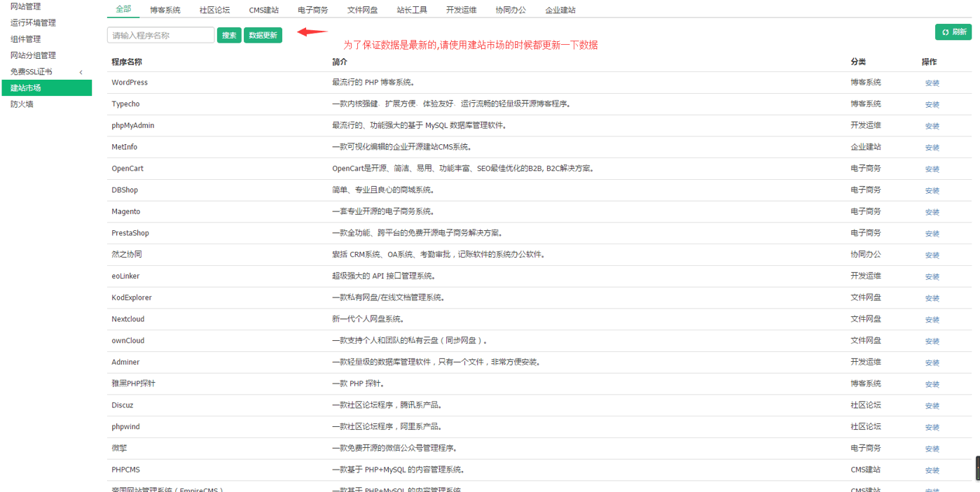Click 安装 for OpenCart

click(x=932, y=169)
